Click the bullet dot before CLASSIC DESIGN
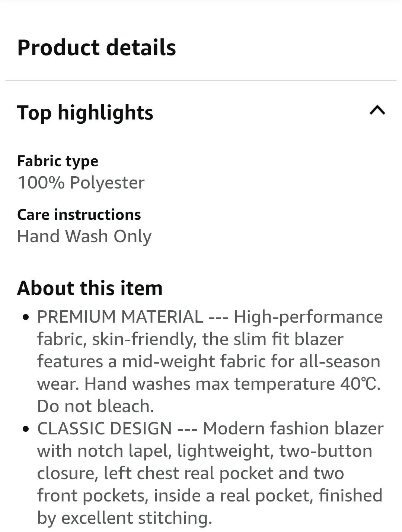The image size is (402, 532). tap(26, 429)
